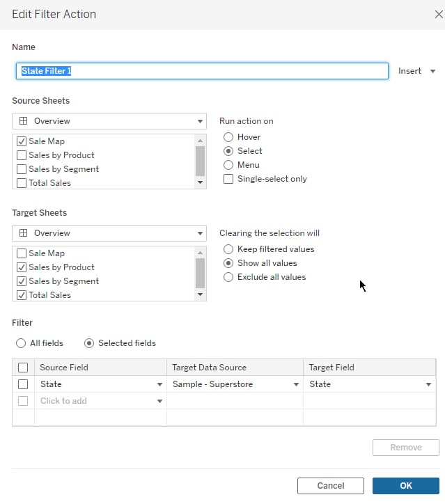Click the Name text field

pyautogui.click(x=202, y=71)
